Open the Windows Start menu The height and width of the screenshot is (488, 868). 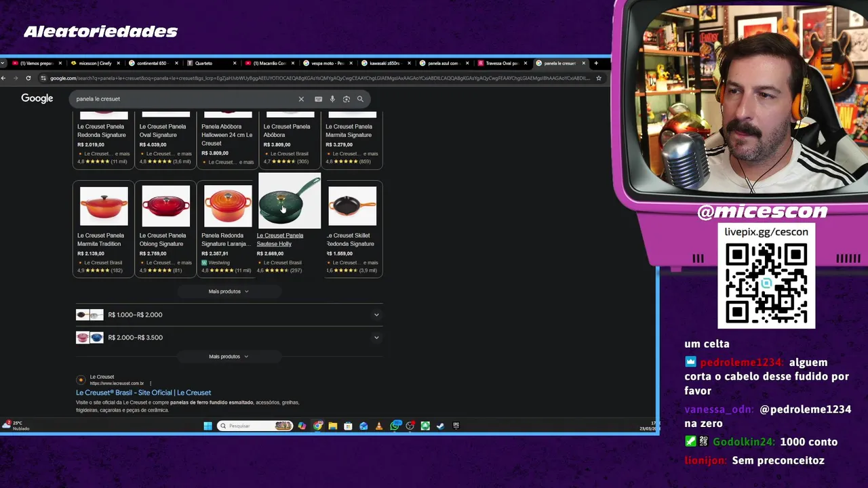[208, 426]
